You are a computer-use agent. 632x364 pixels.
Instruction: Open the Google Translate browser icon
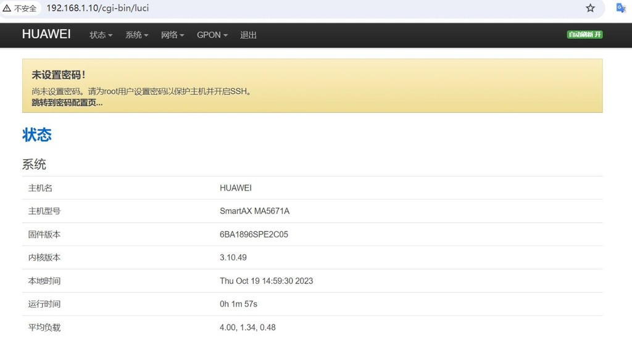tap(620, 9)
